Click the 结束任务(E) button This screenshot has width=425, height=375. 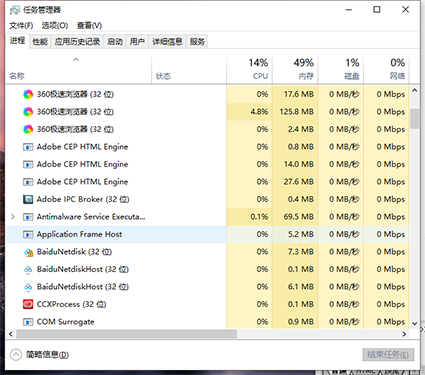click(388, 354)
